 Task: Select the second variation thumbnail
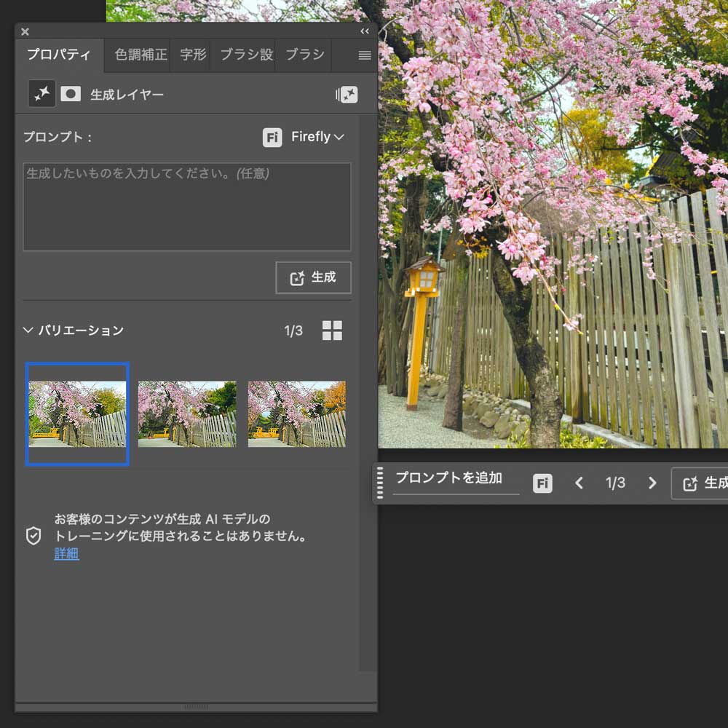tap(186, 412)
